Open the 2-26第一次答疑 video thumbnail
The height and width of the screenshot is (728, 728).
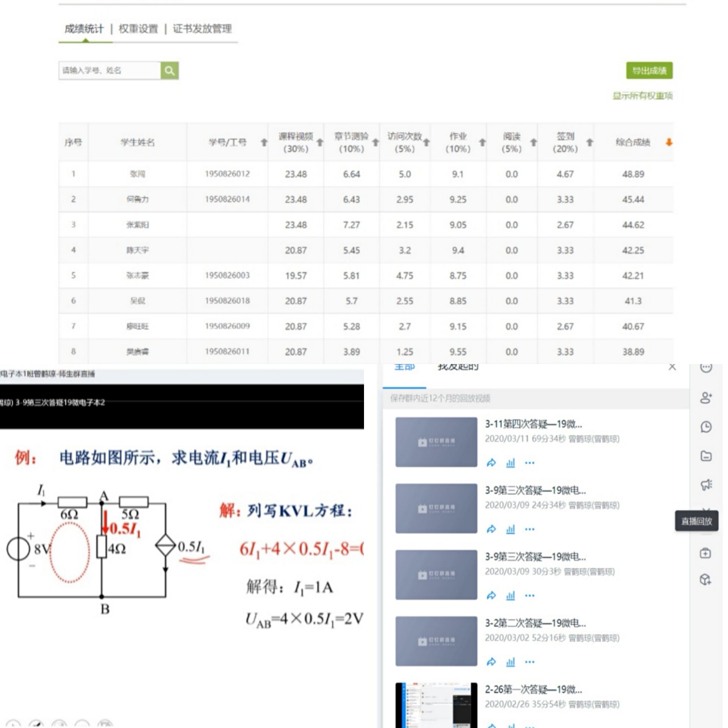coord(436,704)
